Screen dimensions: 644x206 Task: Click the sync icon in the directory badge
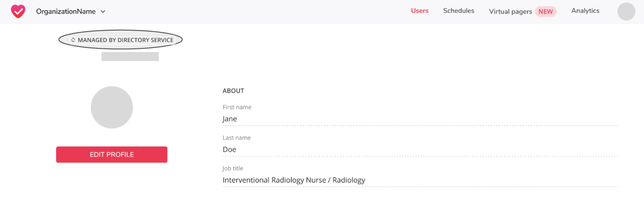pos(73,40)
